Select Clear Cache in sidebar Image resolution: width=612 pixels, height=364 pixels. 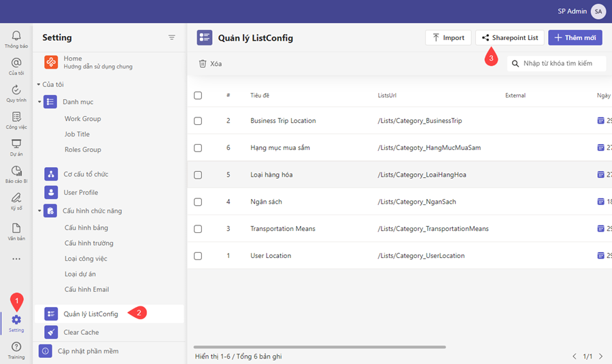point(81,332)
